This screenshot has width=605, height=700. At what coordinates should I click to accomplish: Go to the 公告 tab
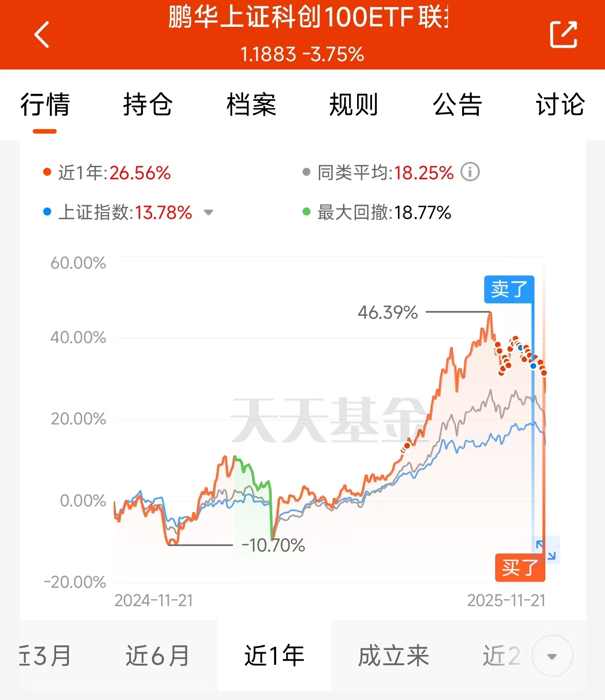[457, 105]
